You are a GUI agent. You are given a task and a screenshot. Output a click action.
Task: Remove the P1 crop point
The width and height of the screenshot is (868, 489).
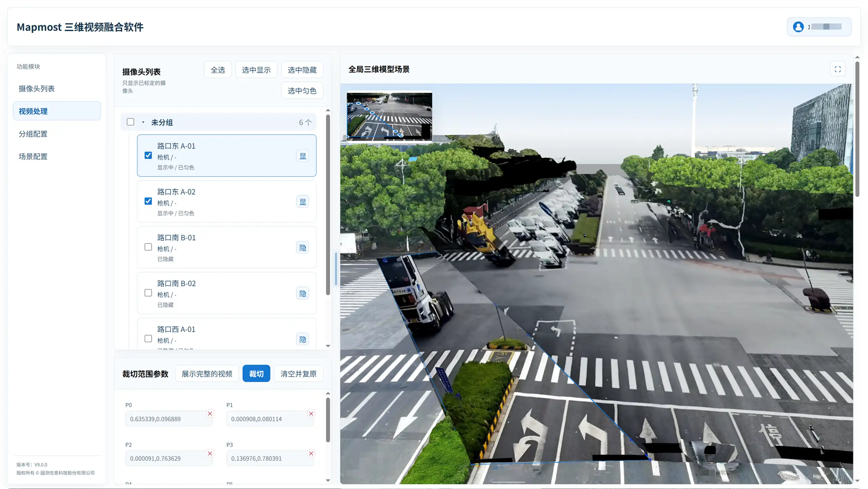coord(311,413)
